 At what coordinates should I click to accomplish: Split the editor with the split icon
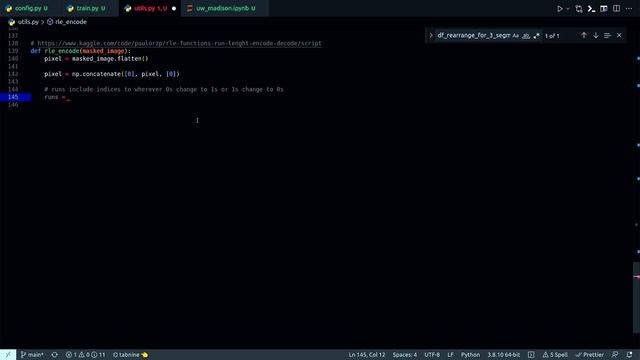[616, 9]
